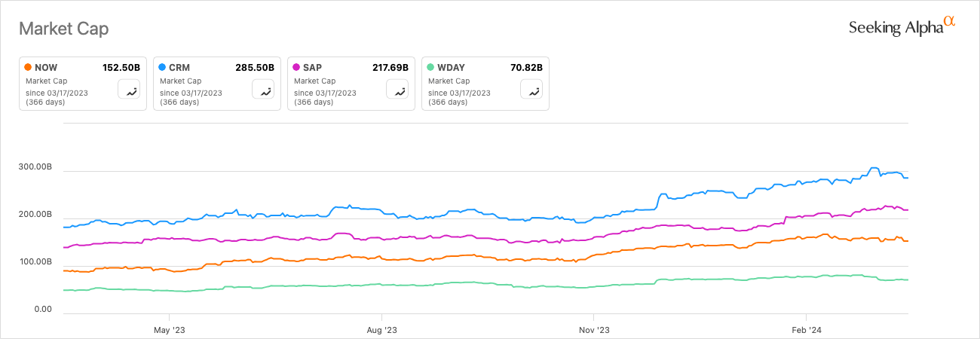
Task: Click the chart icon in the CRM card
Action: pos(265,90)
